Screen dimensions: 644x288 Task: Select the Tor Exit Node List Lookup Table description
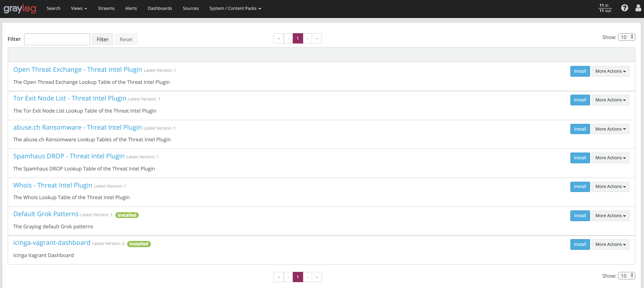click(x=85, y=111)
